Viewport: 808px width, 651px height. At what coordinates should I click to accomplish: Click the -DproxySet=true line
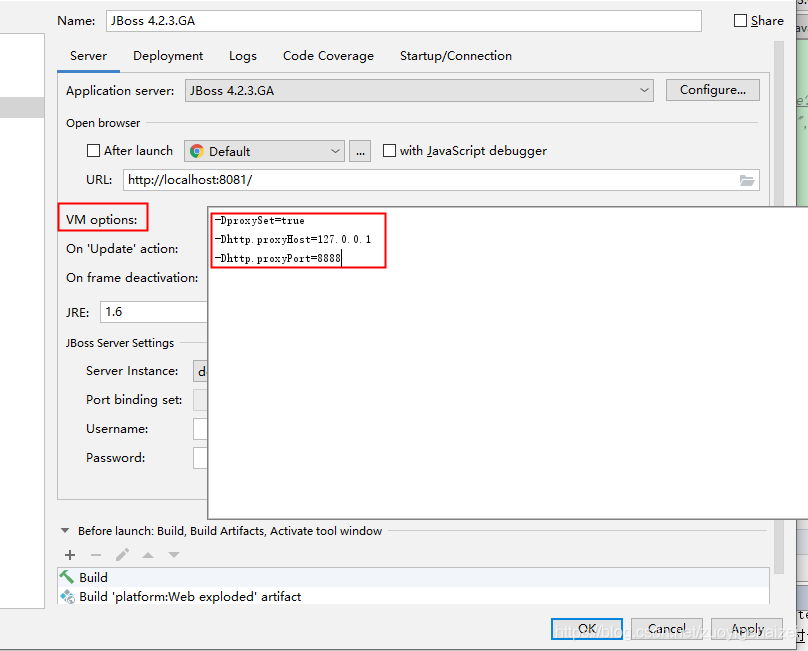(x=260, y=221)
